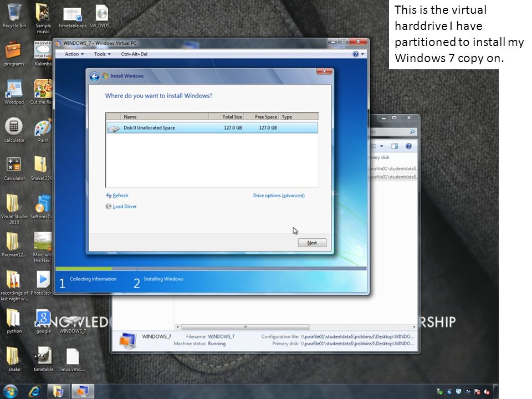The height and width of the screenshot is (399, 532).
Task: Open the Visual Studio 2010 folder icon
Action: (13, 203)
